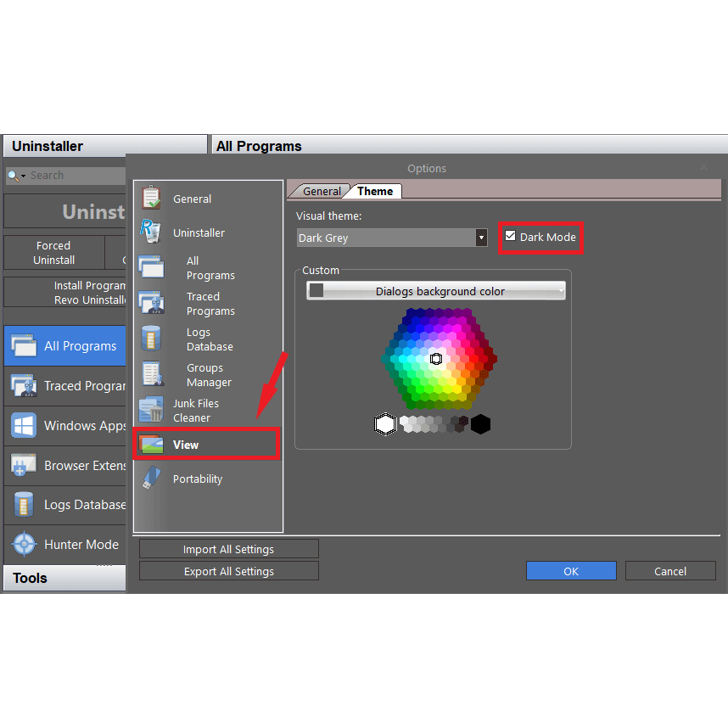The image size is (728, 728).
Task: Click the search magnifier icon
Action: click(13, 176)
